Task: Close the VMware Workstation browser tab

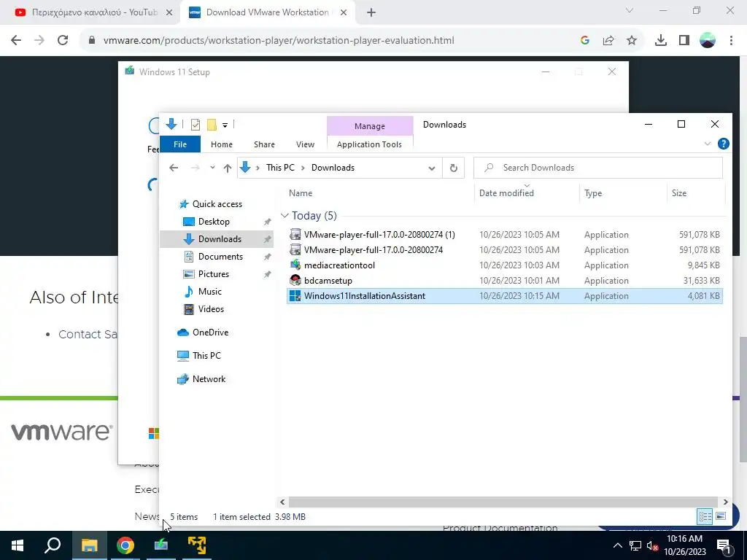Action: (343, 13)
